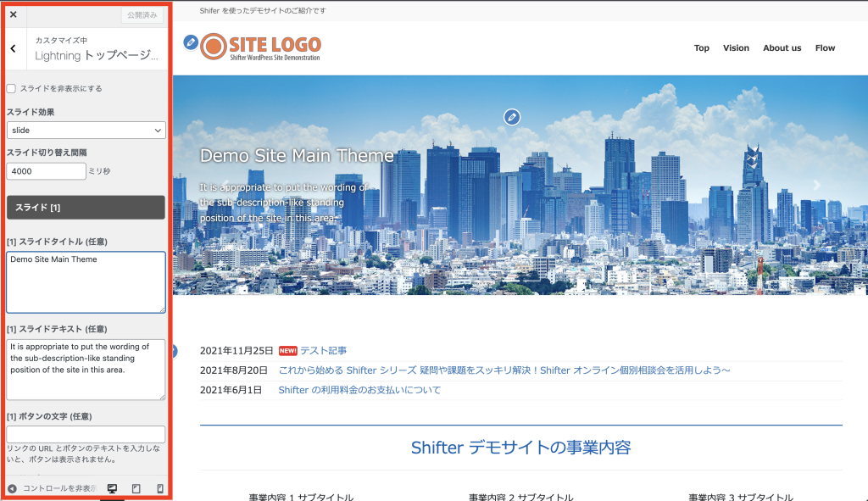Click the collapse controls arrow icon
The image size is (868, 501).
pyautogui.click(x=13, y=488)
